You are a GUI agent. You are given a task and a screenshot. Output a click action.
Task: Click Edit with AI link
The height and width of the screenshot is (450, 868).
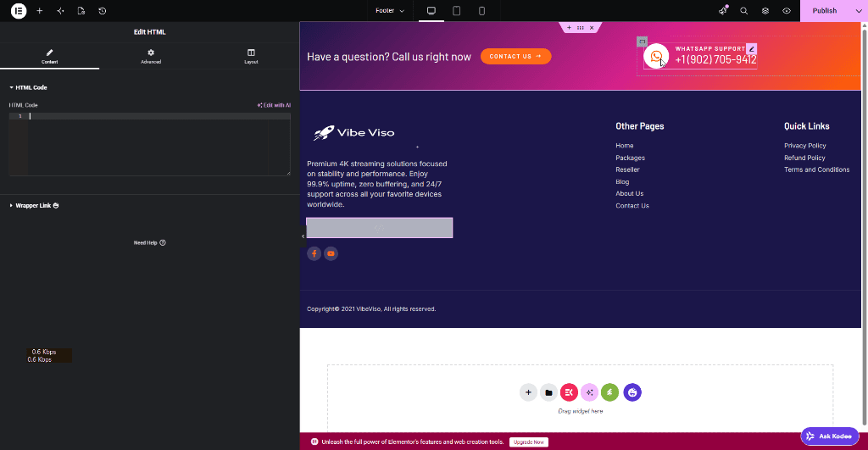[x=274, y=105]
